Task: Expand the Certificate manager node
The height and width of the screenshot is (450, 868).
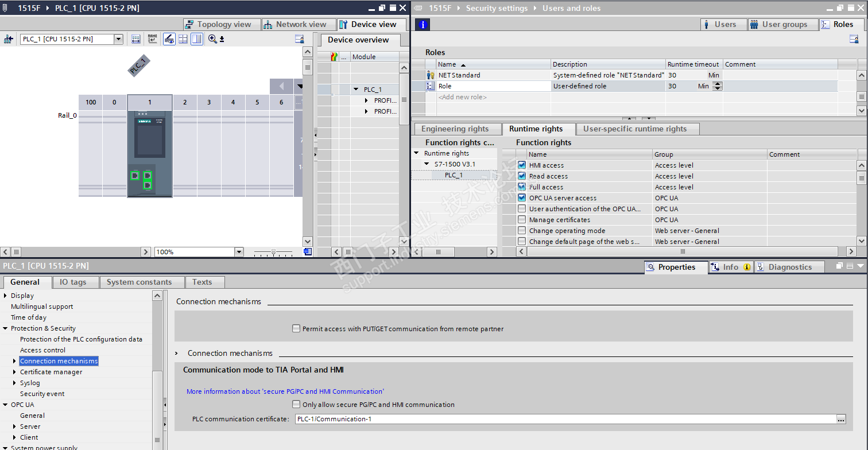Action: coord(15,372)
